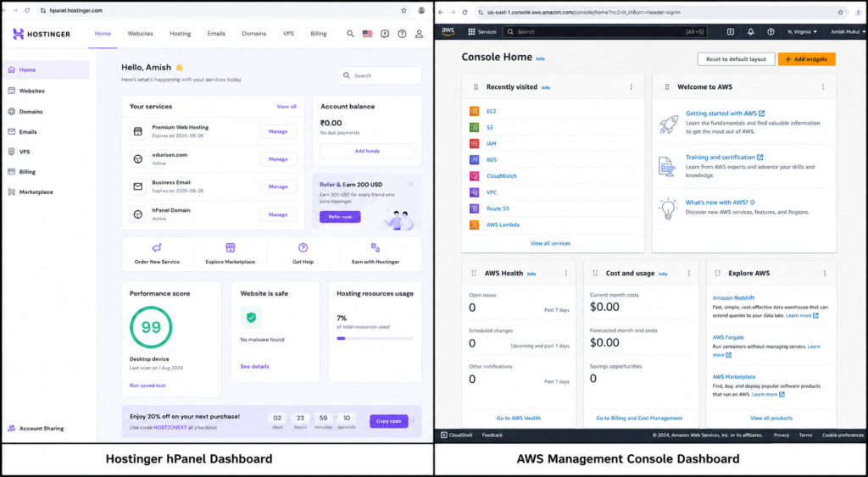Click the Get Help icon
Screen dimensions: 868x477
pos(303,247)
